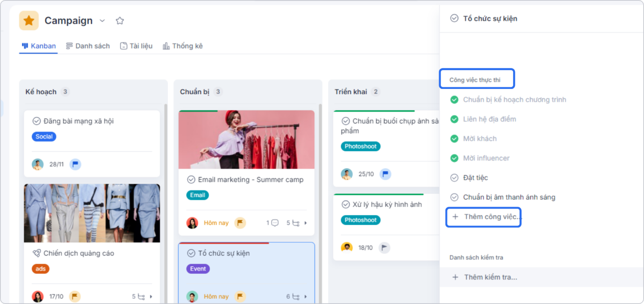Click yellow flag on Tổ chức sự kiện card
The image size is (644, 304).
[240, 296]
